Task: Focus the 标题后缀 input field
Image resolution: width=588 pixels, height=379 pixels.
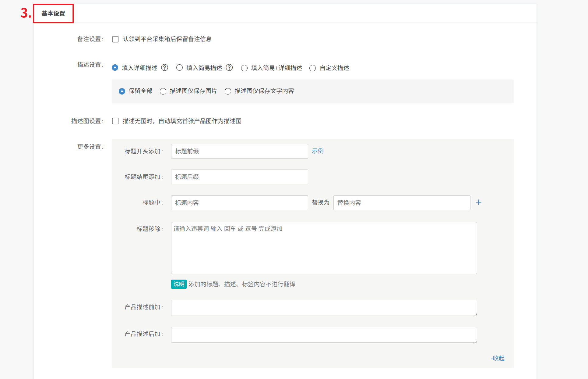Action: click(x=239, y=177)
